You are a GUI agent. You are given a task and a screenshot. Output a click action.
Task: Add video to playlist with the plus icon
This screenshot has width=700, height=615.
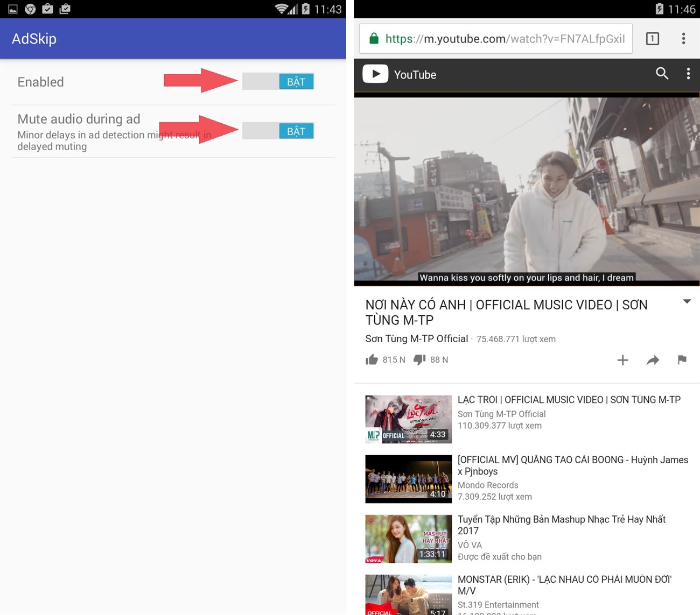click(622, 360)
